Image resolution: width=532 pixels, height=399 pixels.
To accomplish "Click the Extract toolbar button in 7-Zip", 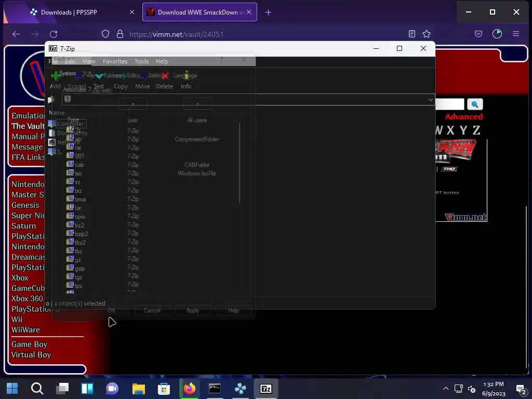I will click(77, 81).
